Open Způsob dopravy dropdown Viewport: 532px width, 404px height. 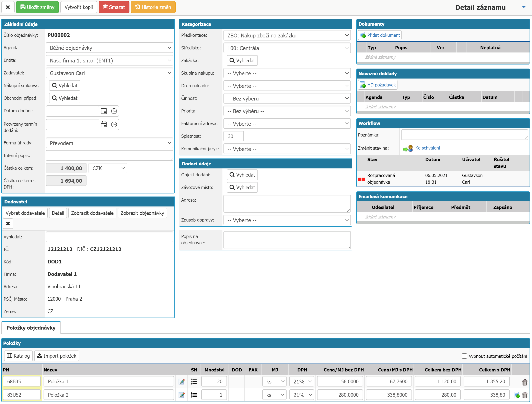[287, 220]
